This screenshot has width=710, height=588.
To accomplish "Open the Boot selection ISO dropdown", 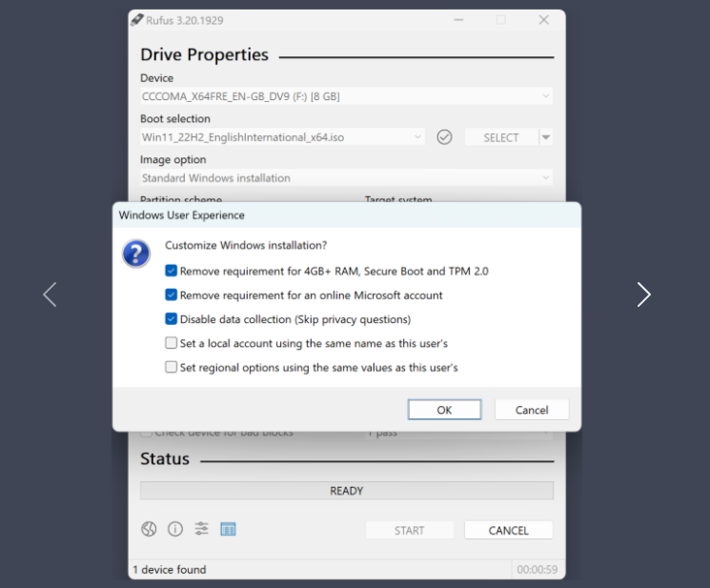I will (x=282, y=137).
